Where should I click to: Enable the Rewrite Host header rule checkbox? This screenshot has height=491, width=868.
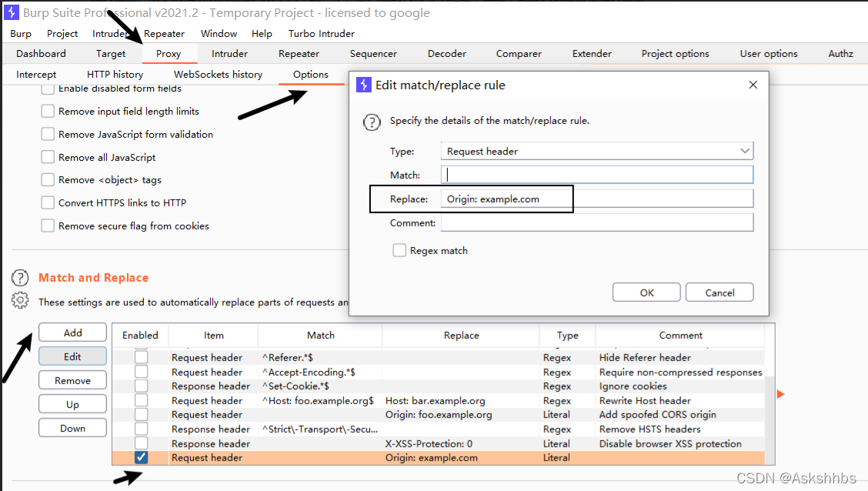(141, 400)
